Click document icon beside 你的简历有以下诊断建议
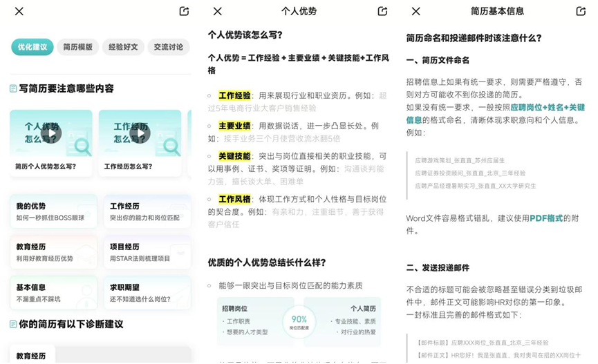The height and width of the screenshot is (364, 598). pos(13,325)
